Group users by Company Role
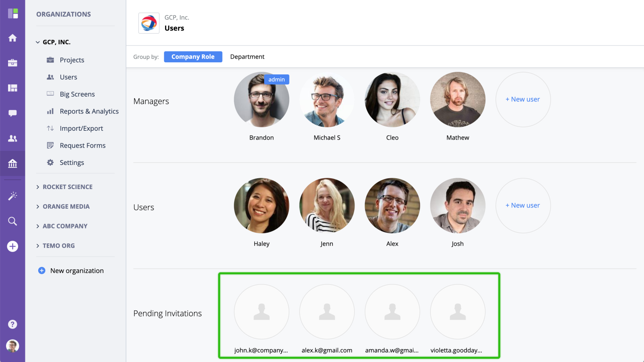The height and width of the screenshot is (362, 644). pos(193,57)
